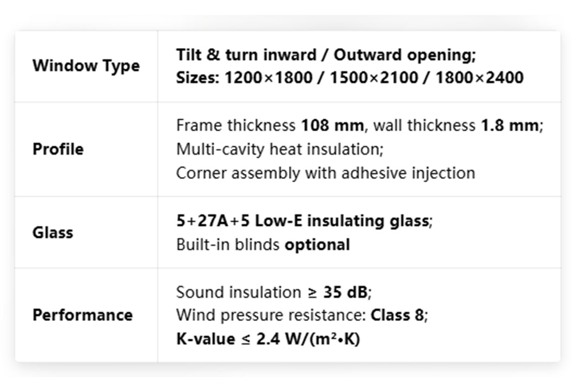Select the "Profile" row label
The width and height of the screenshot is (573, 392).
click(x=58, y=150)
